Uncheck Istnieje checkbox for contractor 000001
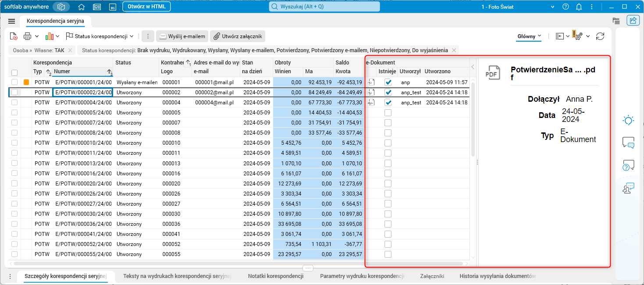Screen dimensions: 644x285 coord(388,82)
